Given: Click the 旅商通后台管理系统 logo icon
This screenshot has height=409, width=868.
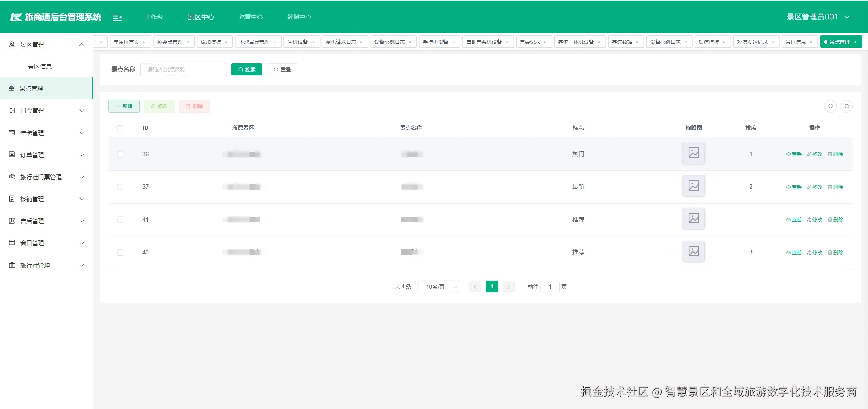Looking at the screenshot, I should tap(16, 17).
